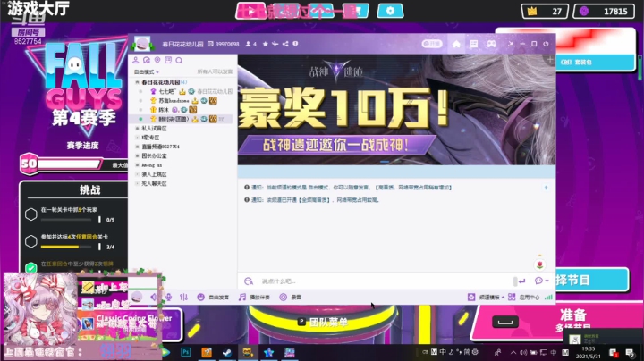Expand the 狼人上跳区 sub-channel
This screenshot has height=361, width=644.
click(137, 174)
